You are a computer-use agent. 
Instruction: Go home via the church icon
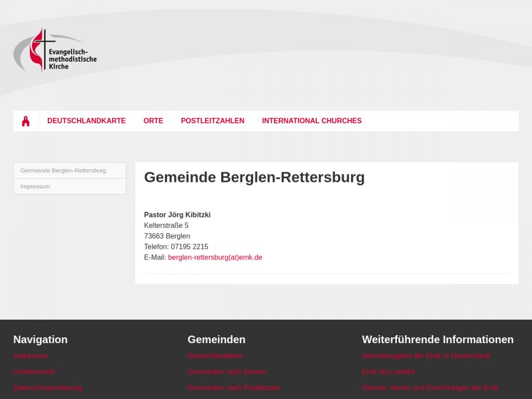click(x=26, y=121)
